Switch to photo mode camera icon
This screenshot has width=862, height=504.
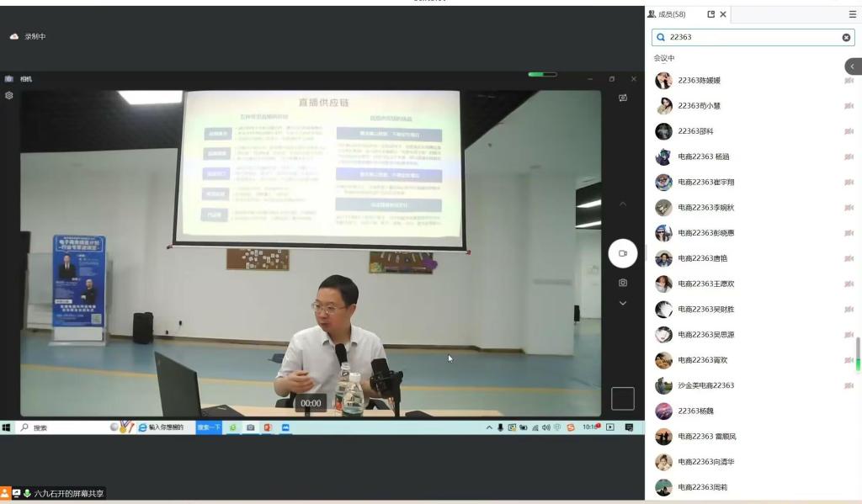point(623,283)
